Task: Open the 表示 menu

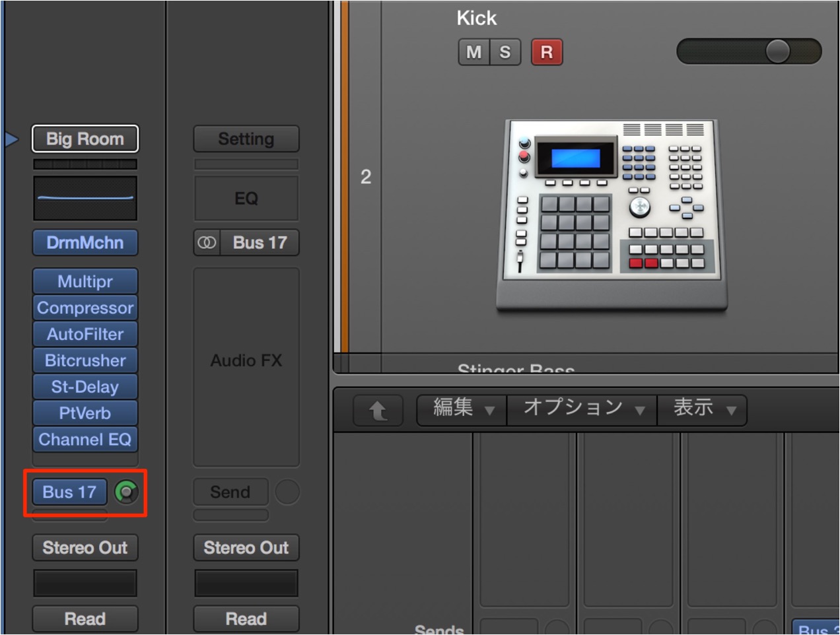Action: click(702, 409)
